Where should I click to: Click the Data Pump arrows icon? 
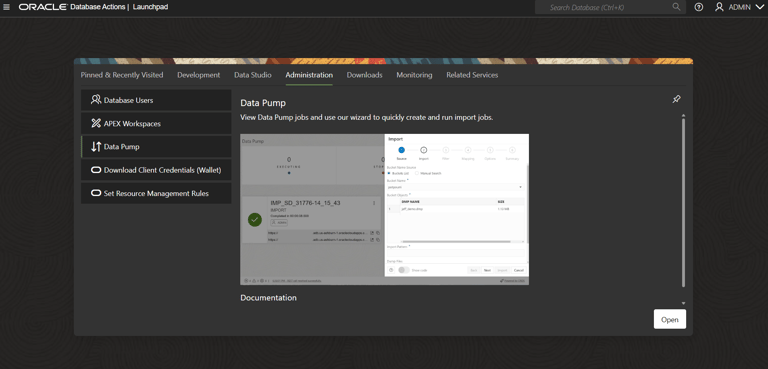click(96, 147)
